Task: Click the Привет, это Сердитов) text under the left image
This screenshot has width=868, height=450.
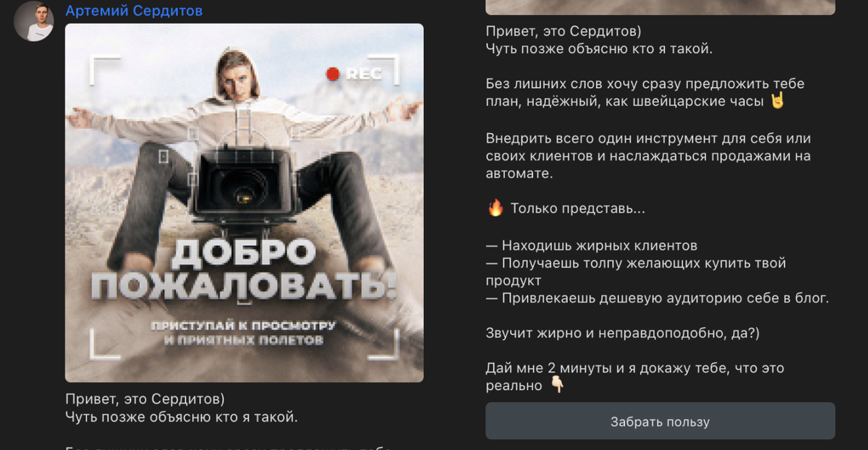Action: pyautogui.click(x=145, y=399)
